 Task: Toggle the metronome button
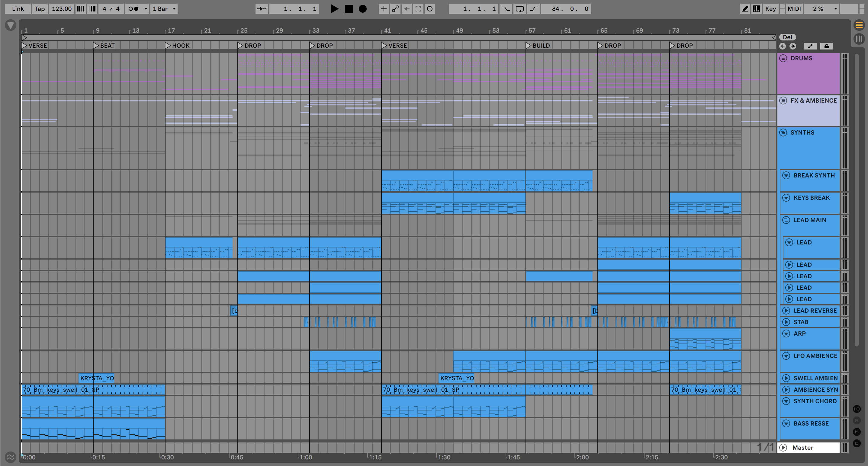point(134,9)
